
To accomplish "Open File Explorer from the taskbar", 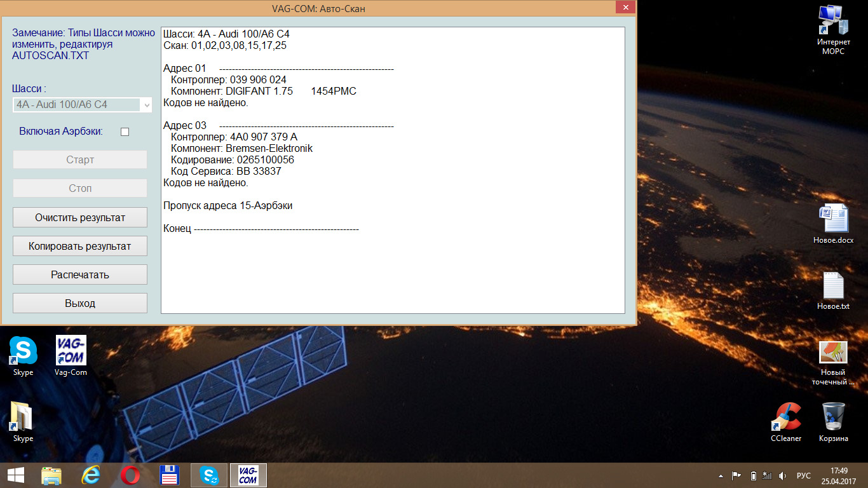I will pyautogui.click(x=51, y=475).
